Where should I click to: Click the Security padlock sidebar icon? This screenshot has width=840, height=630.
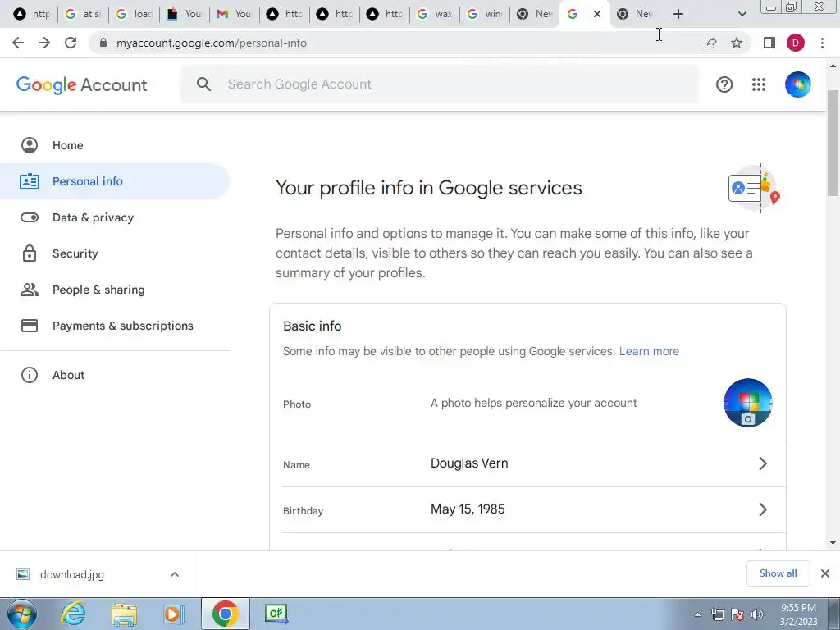coord(30,253)
